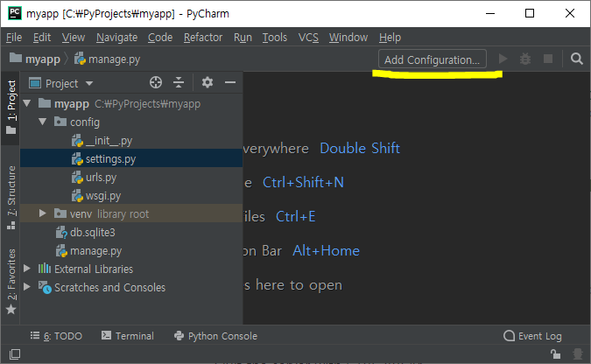The width and height of the screenshot is (591, 364).
Task: Click the Double Shift shortcut hint
Action: coord(360,148)
